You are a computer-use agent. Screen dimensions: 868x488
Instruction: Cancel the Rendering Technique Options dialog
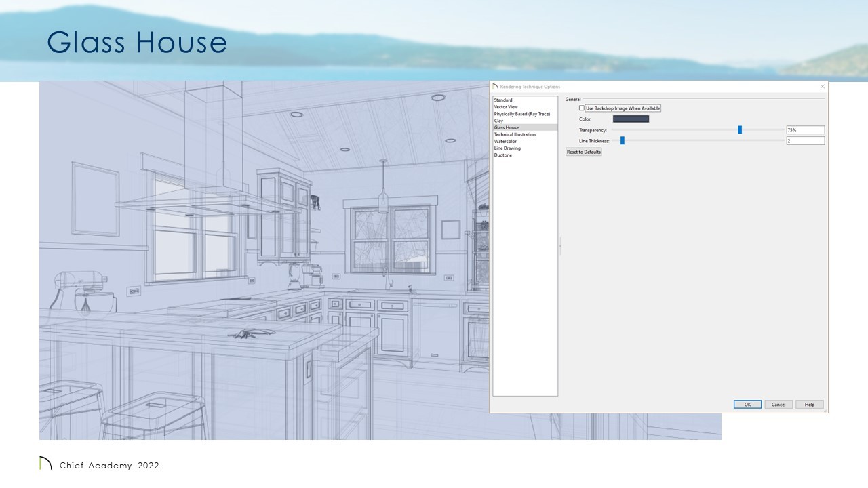click(778, 405)
